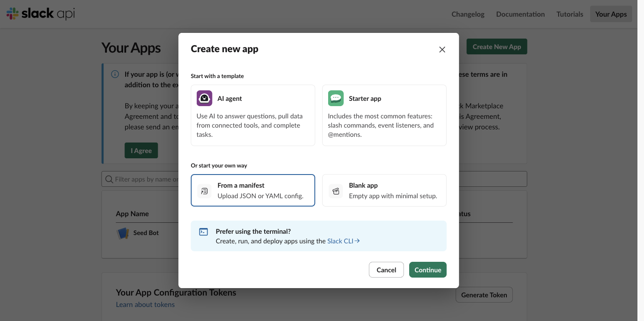Click the Continue button
Viewport: 644px width, 321px height.
(428, 270)
